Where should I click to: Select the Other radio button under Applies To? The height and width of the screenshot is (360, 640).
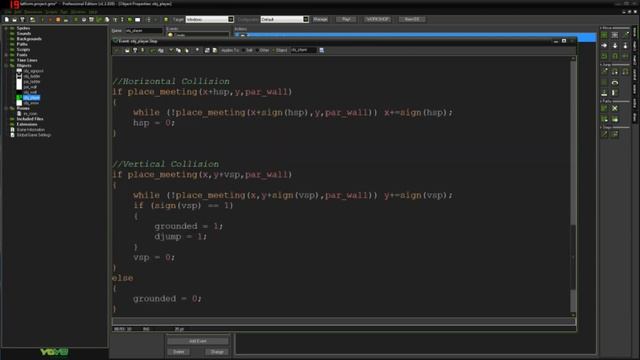(x=257, y=50)
